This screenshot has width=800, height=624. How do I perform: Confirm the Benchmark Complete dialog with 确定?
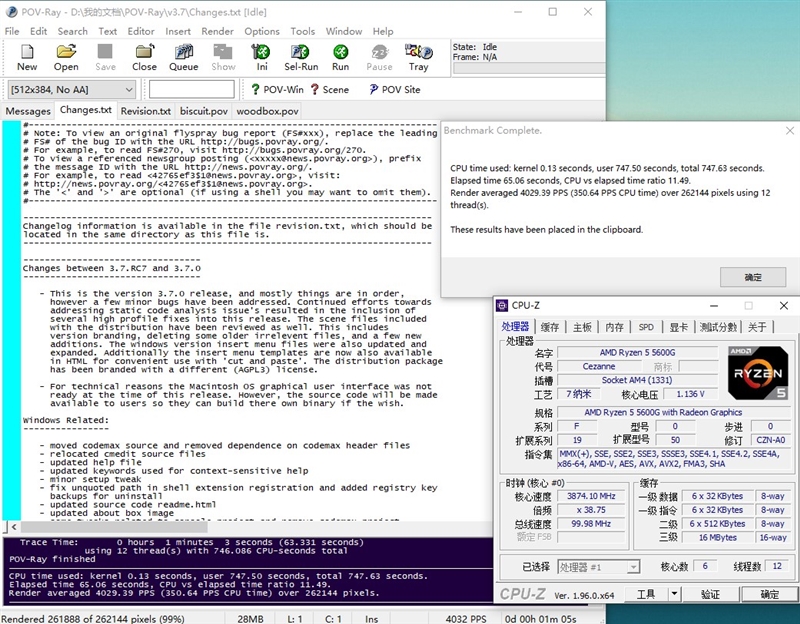tap(753, 277)
